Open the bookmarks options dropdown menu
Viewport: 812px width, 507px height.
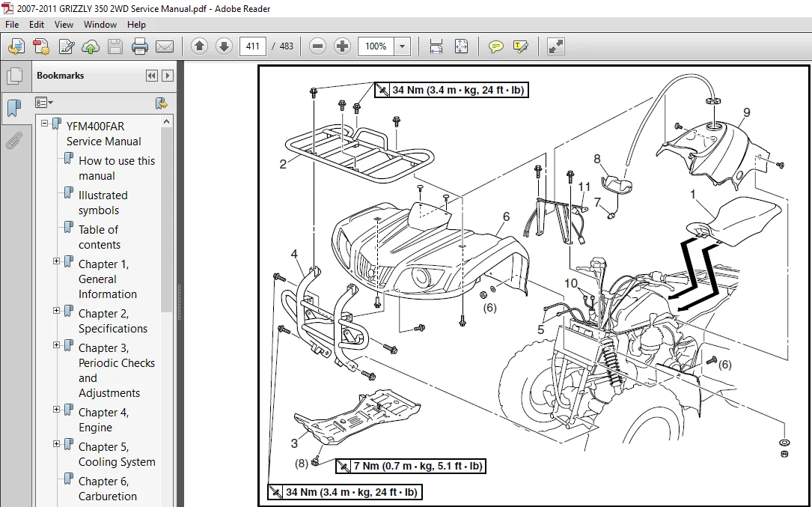pos(44,103)
